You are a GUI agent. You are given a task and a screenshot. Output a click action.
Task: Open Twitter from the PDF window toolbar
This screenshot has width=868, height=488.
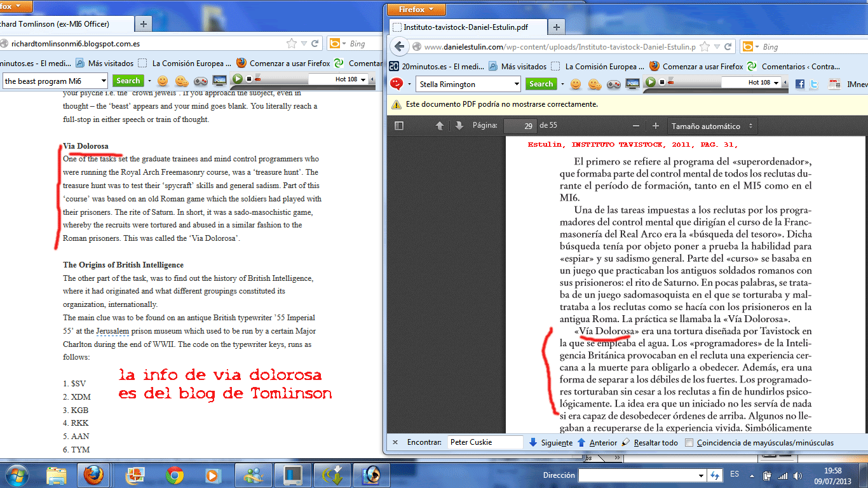tap(814, 84)
